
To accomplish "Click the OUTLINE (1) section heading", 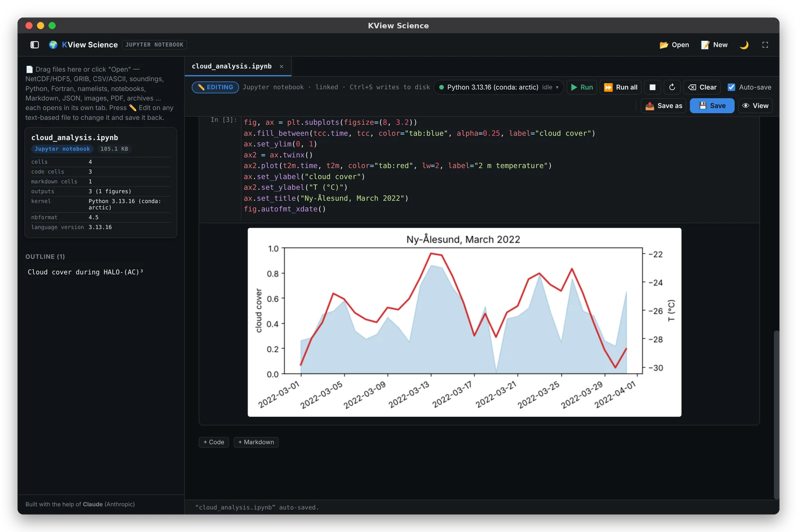I will coord(45,257).
